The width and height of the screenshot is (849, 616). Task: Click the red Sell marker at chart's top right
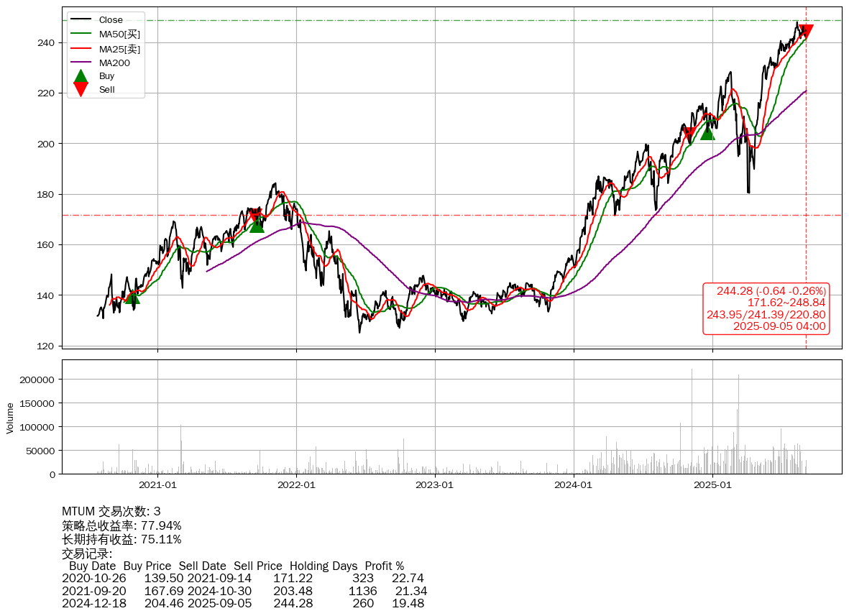click(x=806, y=31)
